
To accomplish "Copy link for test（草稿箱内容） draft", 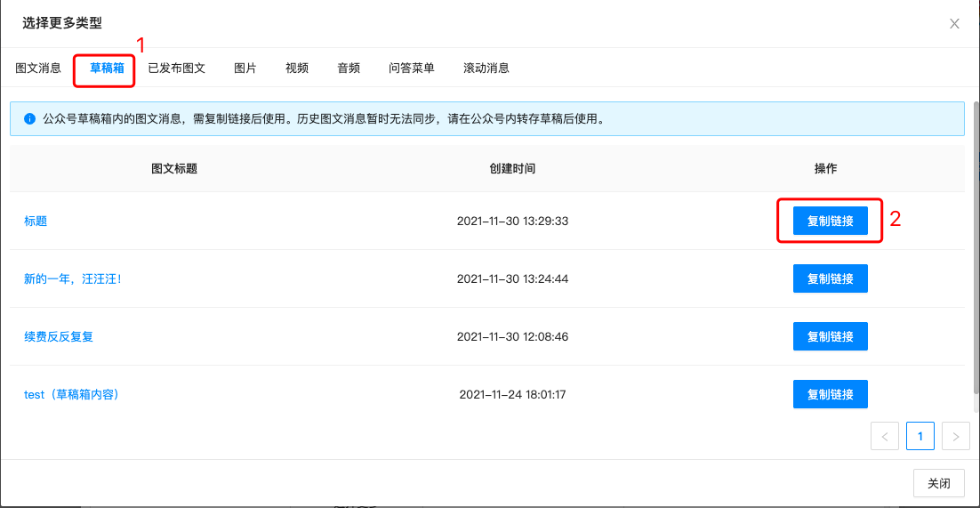I will 830,394.
